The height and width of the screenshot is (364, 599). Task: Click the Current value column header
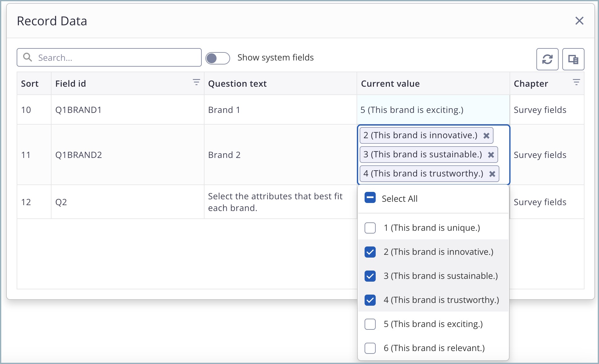(433, 84)
